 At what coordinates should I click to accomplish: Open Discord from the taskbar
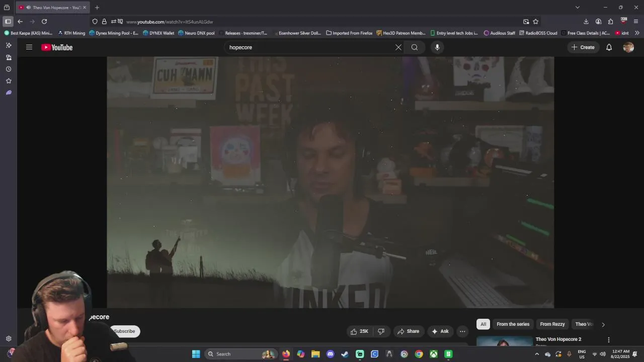tap(330, 354)
